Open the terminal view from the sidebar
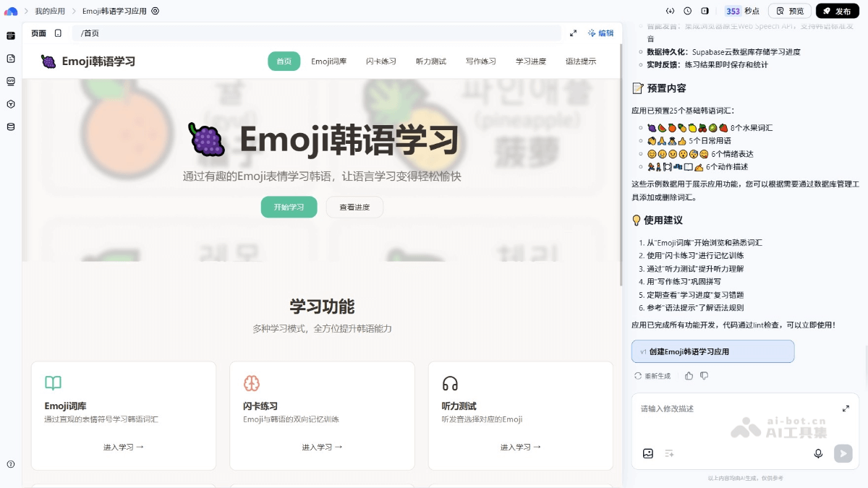The height and width of the screenshot is (488, 868). [10, 81]
